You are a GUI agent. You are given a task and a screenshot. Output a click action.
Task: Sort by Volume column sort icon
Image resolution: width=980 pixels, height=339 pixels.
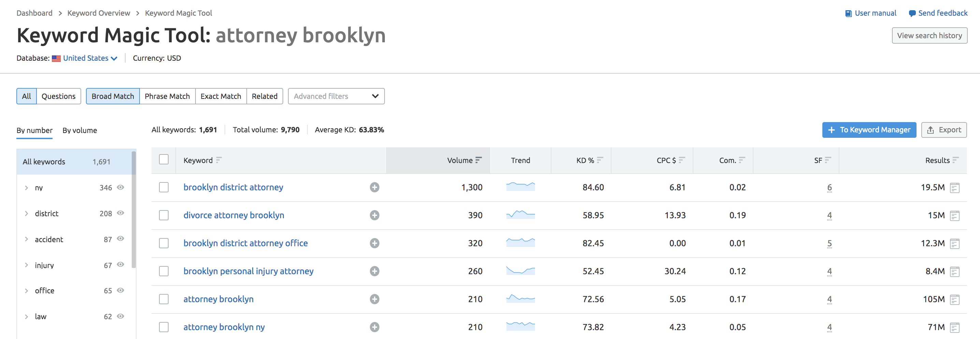[479, 160]
